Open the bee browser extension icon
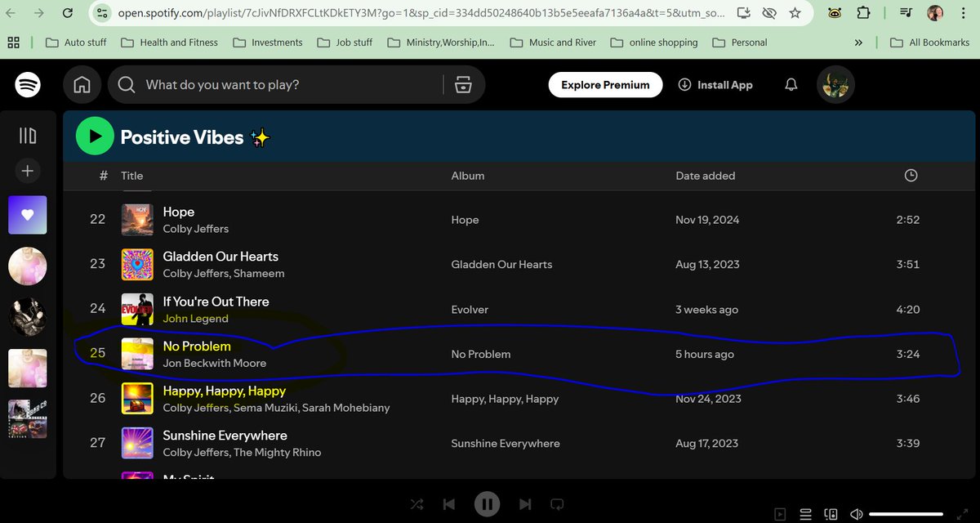Screen dimensions: 980x523 [835, 13]
